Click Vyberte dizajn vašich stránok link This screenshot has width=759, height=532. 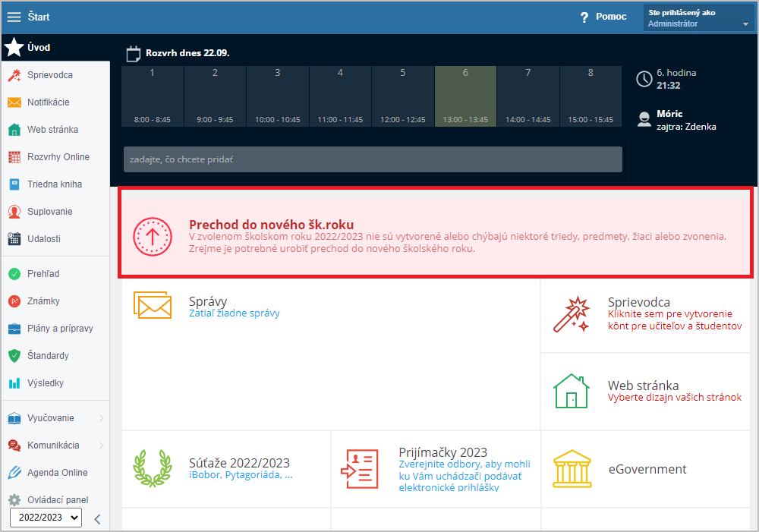(675, 398)
